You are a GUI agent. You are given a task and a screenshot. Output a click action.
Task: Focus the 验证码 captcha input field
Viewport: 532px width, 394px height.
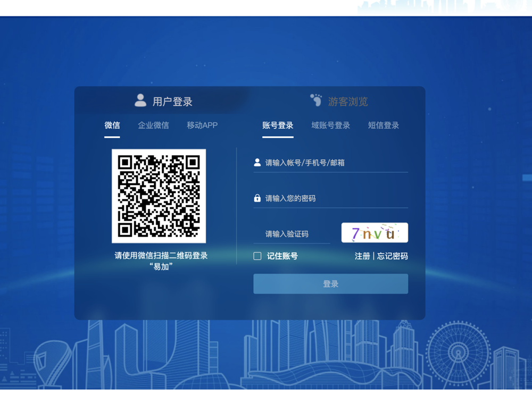tap(295, 234)
